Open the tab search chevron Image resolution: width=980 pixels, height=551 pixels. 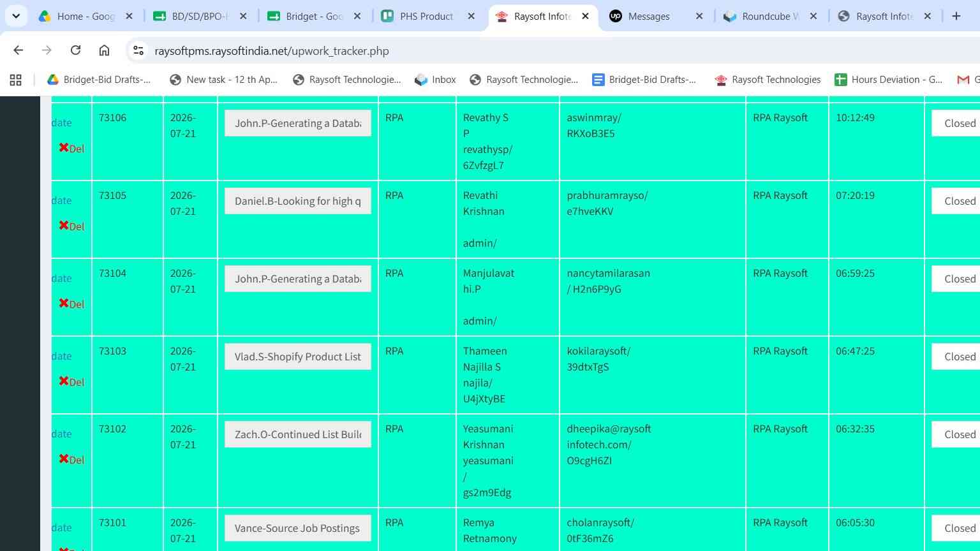16,16
